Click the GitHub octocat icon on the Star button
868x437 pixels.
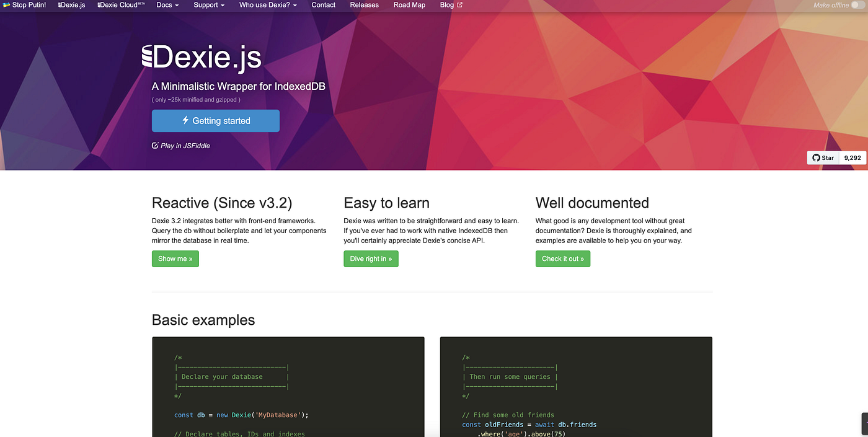815,157
